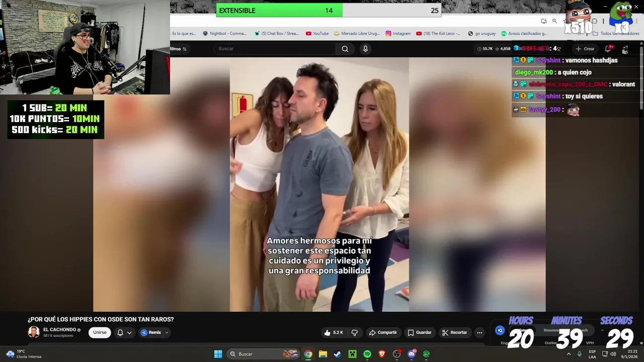The height and width of the screenshot is (362, 644).
Task: Open OBS Studio from taskbar
Action: [397, 354]
